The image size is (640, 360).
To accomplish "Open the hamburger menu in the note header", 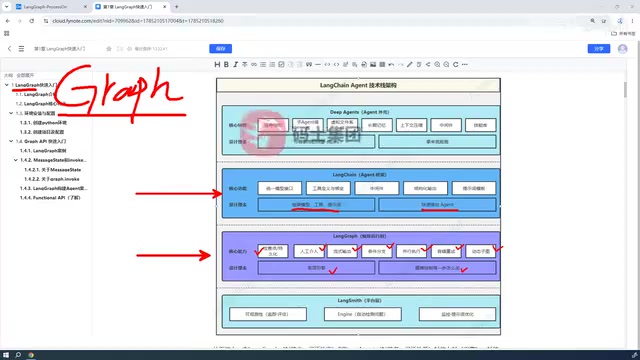I will pyautogui.click(x=21, y=49).
